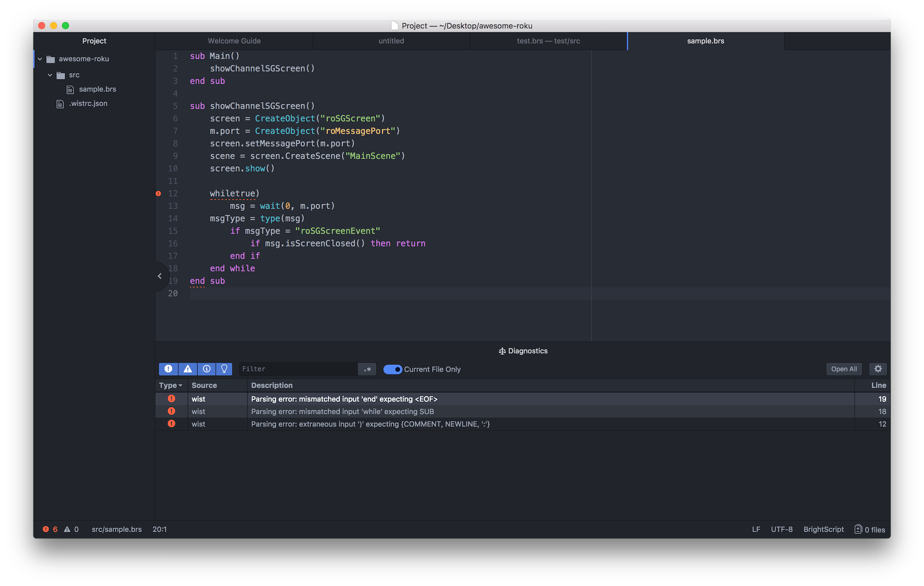The height and width of the screenshot is (586, 924).
Task: Switch to the Welcome Guide tab
Action: 234,41
